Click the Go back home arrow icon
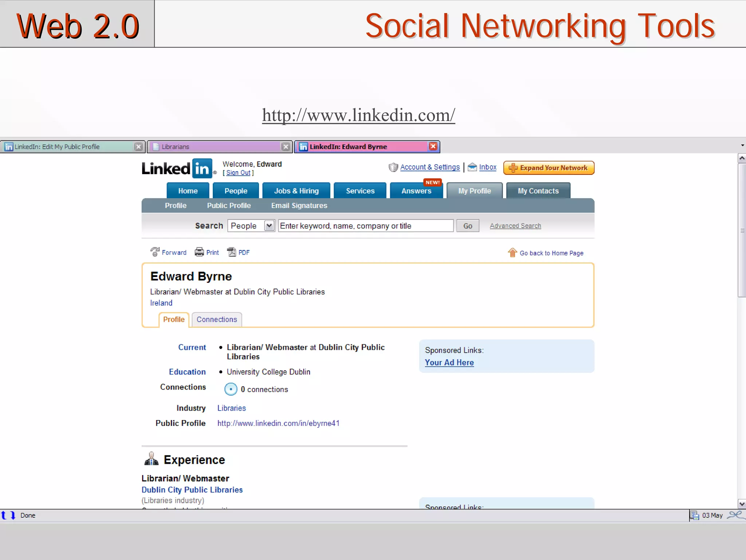Image resolution: width=746 pixels, height=560 pixels. click(512, 252)
